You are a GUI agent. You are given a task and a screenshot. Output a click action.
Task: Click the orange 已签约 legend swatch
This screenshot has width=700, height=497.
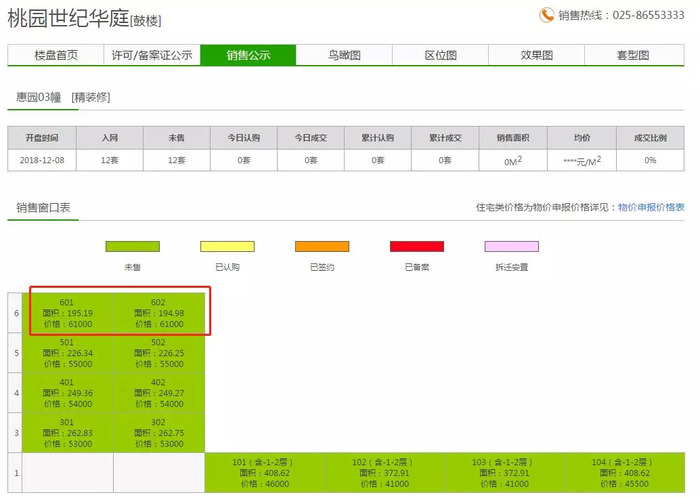point(322,246)
